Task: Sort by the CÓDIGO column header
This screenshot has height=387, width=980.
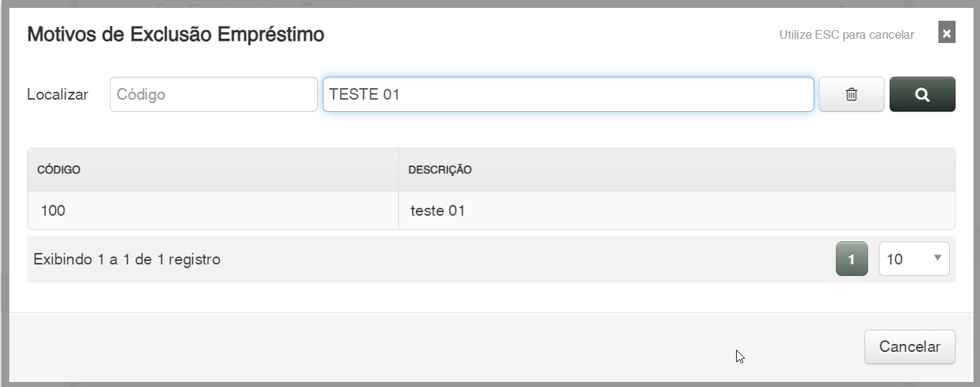Action: pyautogui.click(x=59, y=170)
